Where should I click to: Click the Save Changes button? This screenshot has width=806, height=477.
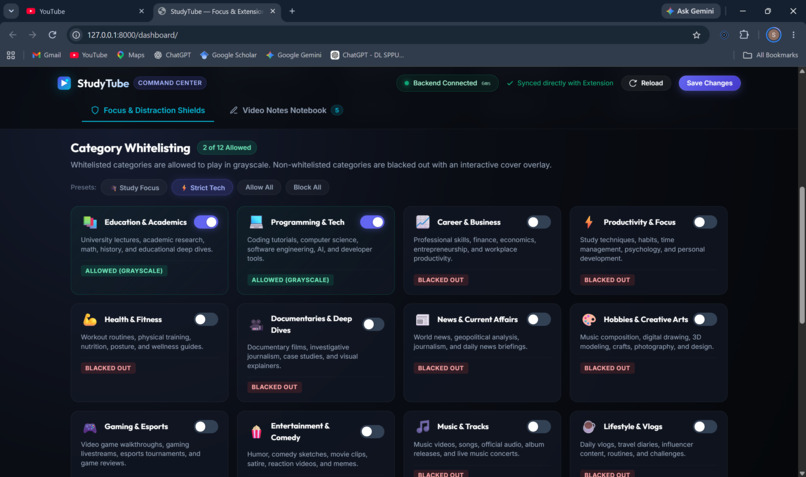point(709,83)
